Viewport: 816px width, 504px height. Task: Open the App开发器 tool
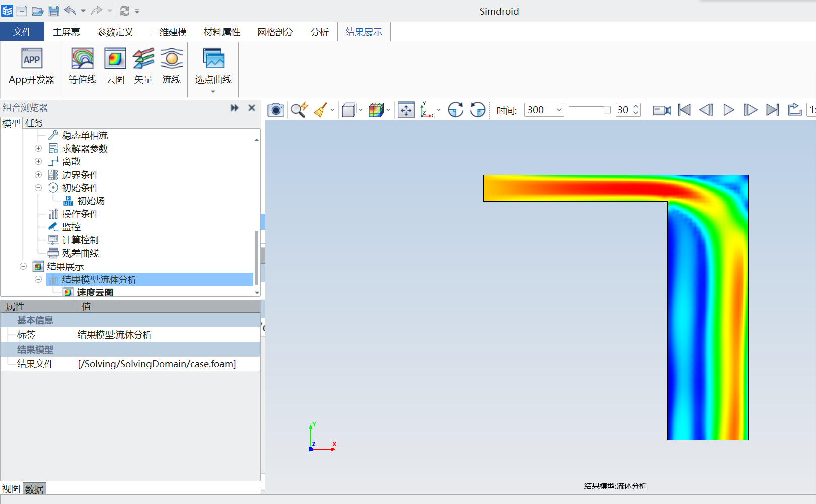point(31,67)
